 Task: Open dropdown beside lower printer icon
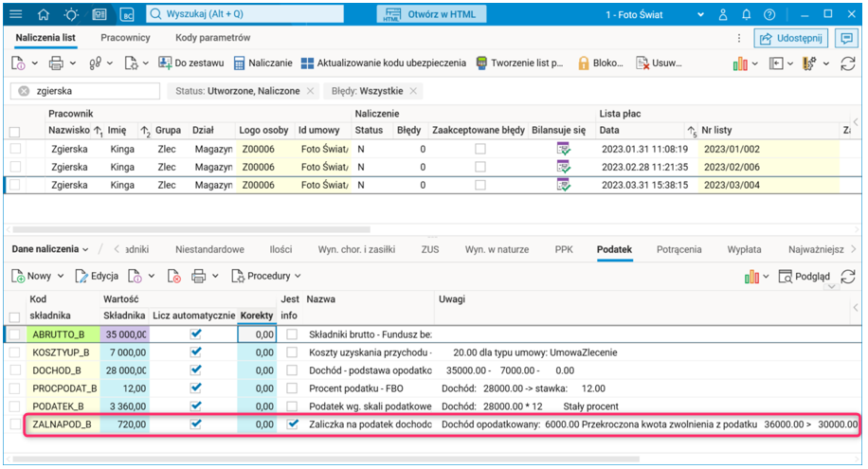pos(215,276)
